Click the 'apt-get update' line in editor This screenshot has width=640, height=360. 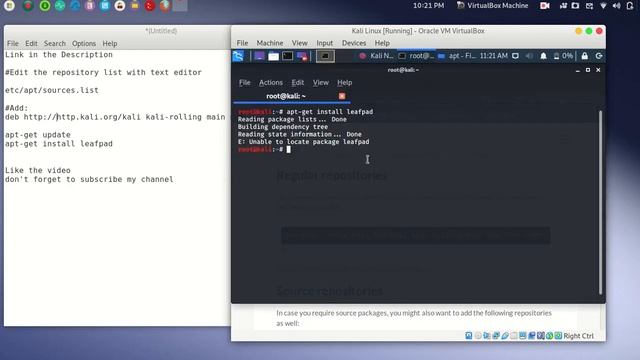[x=38, y=135]
